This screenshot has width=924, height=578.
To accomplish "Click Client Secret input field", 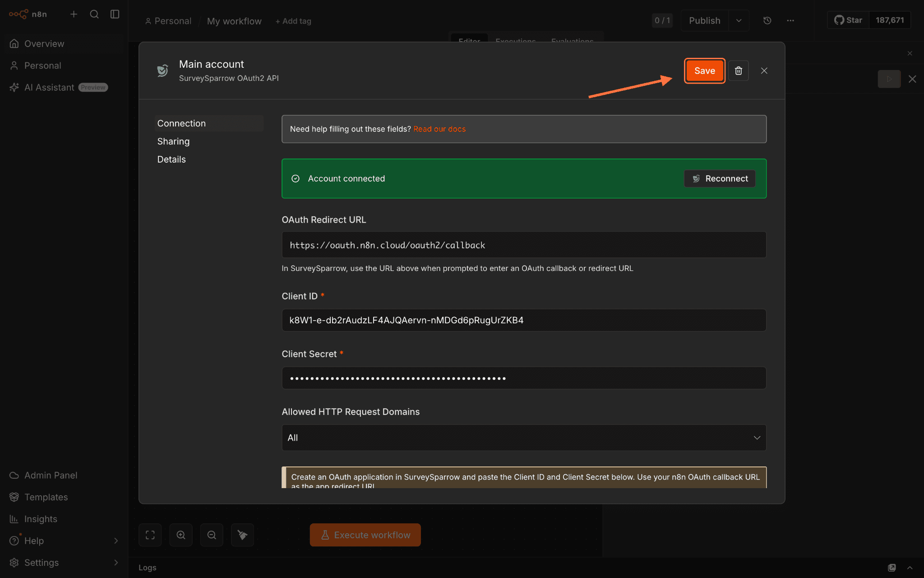I will click(x=524, y=378).
